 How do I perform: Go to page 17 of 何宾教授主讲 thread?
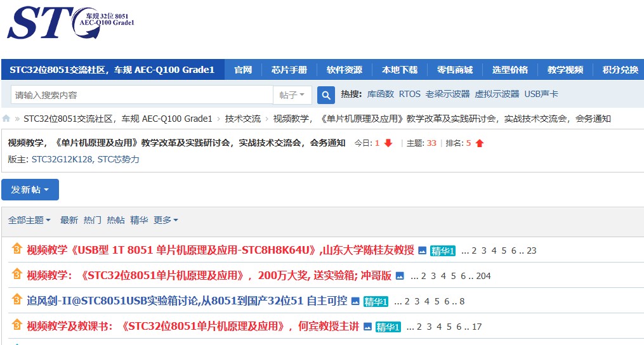coord(477,327)
